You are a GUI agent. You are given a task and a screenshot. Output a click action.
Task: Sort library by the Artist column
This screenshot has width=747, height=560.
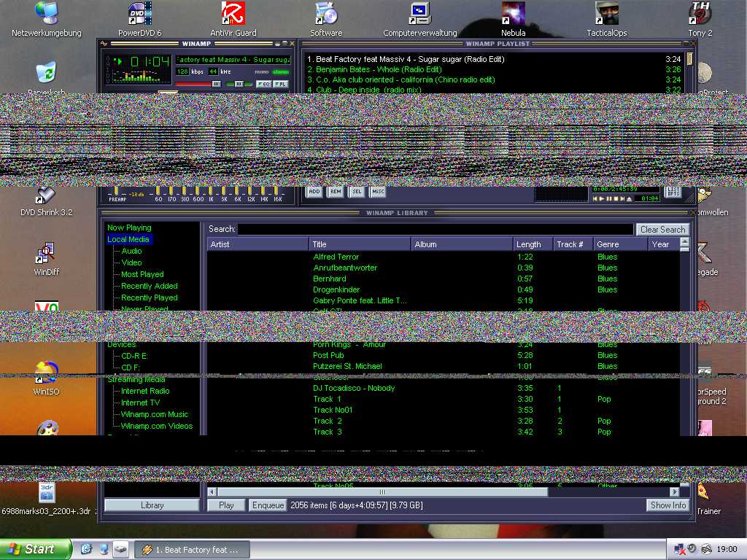click(258, 244)
